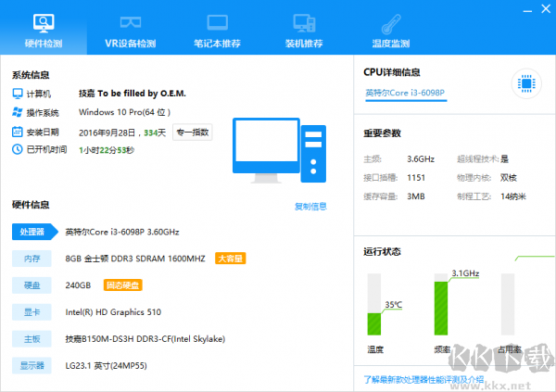Open 了解最新款处理器性能评测及介绍 link
The height and width of the screenshot is (392, 556).
423,380
